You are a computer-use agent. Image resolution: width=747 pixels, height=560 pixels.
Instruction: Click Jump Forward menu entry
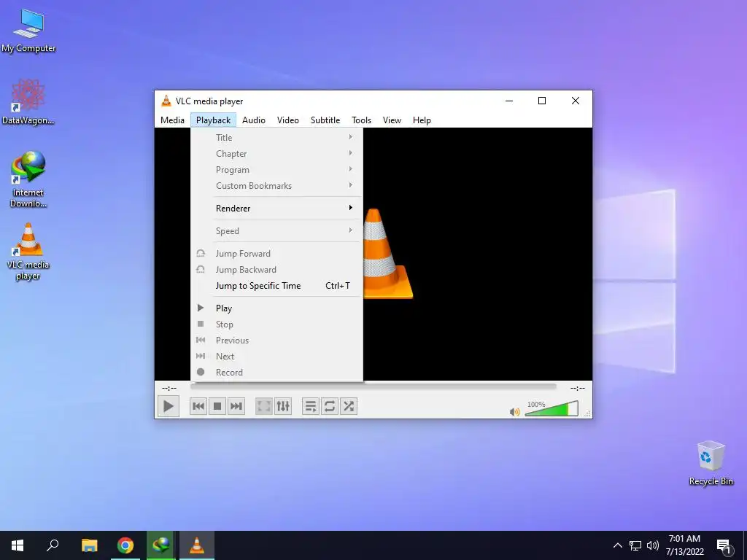[x=276, y=253]
